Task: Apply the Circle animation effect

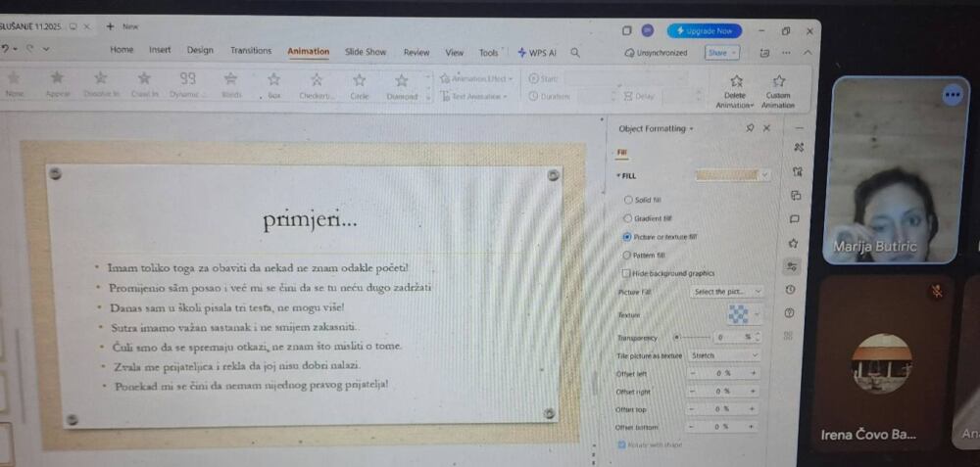Action: coord(359,86)
